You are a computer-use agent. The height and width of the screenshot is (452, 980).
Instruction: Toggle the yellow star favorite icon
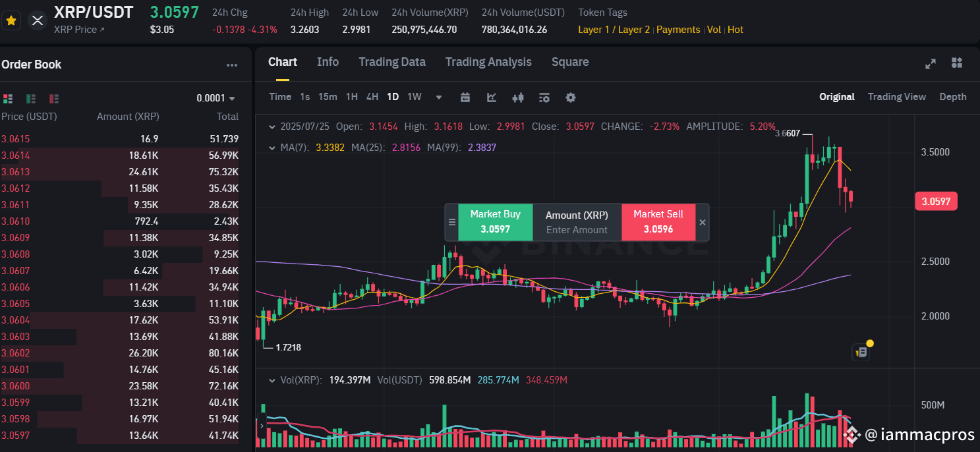(11, 20)
